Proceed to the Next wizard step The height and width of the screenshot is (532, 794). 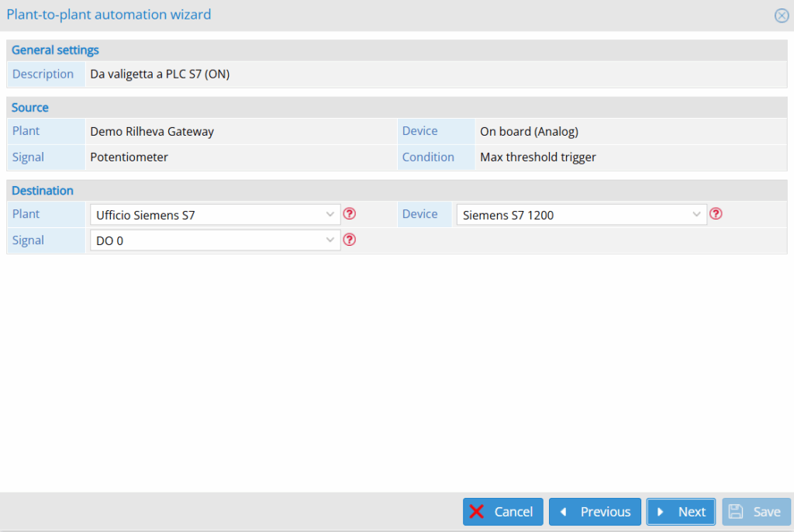681,512
